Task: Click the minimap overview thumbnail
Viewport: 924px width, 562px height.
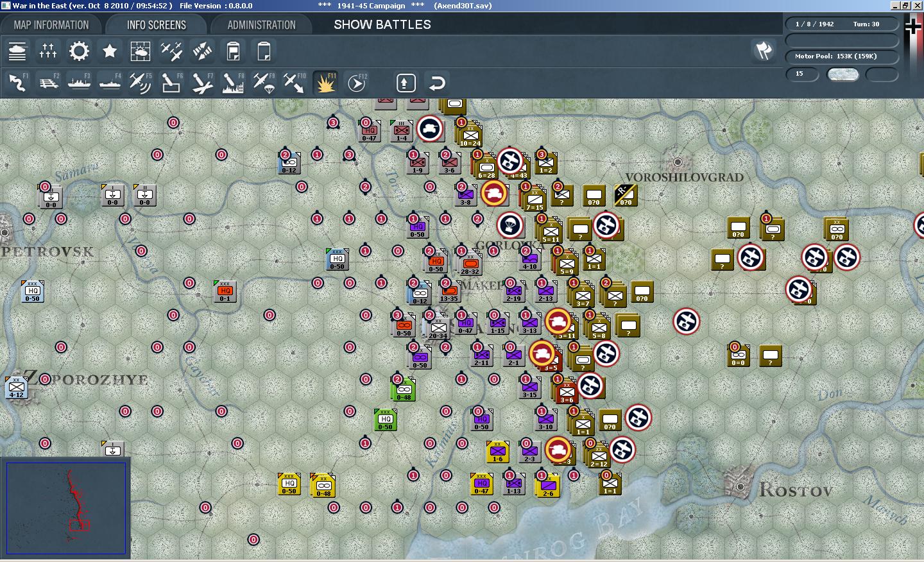Action: 65,507
